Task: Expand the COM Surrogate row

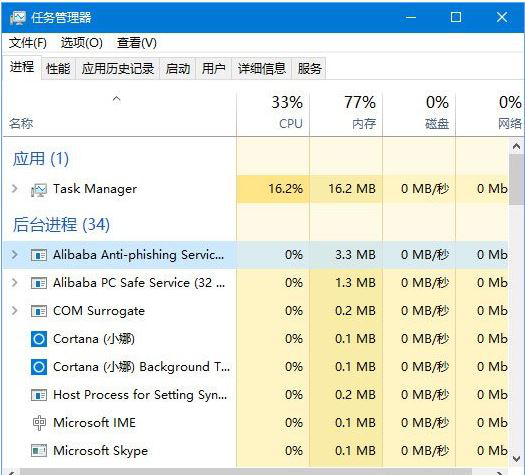Action: (x=14, y=311)
